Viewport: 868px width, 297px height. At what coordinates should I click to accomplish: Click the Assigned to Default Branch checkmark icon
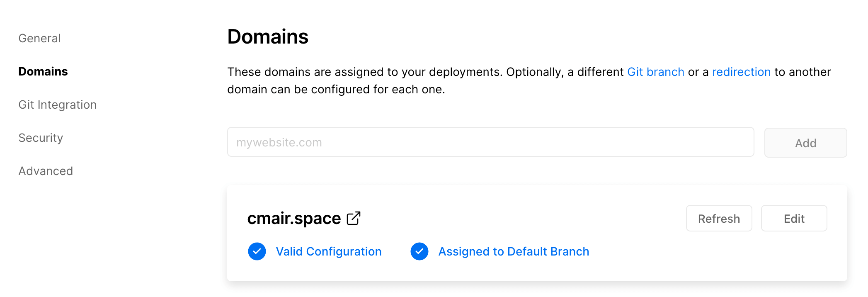click(x=419, y=251)
